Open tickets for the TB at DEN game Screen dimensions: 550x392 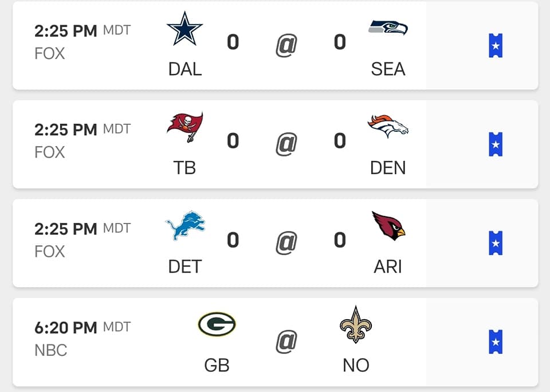coord(496,144)
